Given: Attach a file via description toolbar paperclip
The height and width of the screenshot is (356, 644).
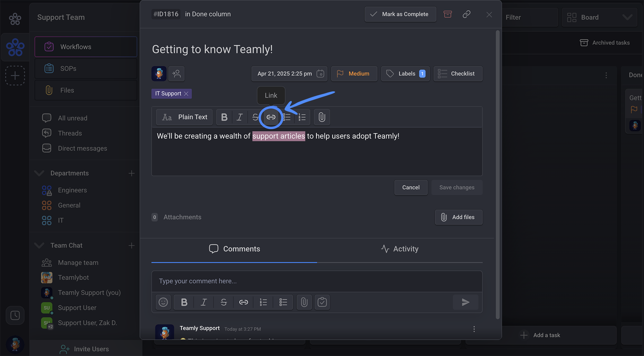Looking at the screenshot, I should [x=322, y=117].
